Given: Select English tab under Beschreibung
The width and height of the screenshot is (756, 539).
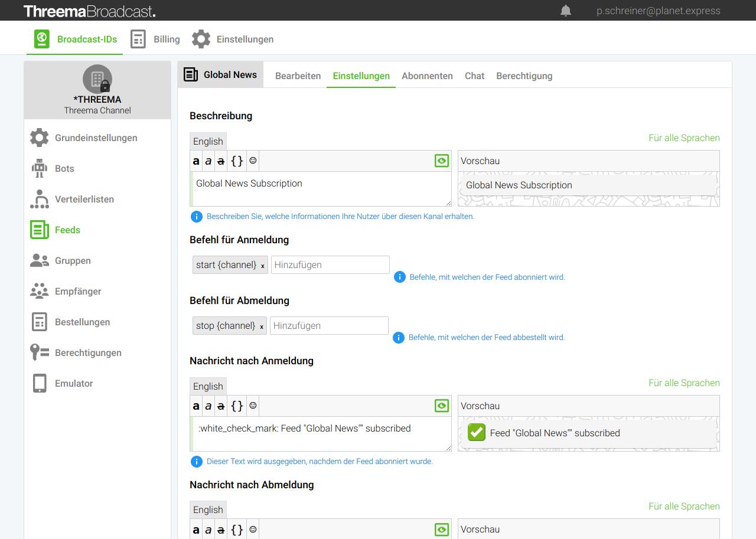Looking at the screenshot, I should tap(208, 141).
